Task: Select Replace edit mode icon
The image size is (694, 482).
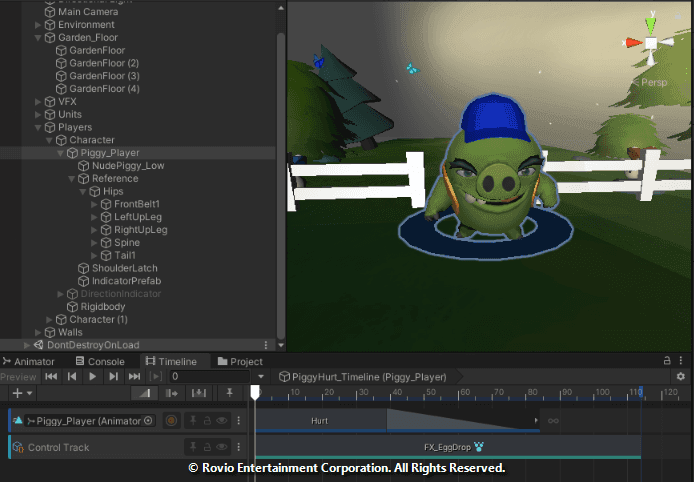Action: pos(199,393)
